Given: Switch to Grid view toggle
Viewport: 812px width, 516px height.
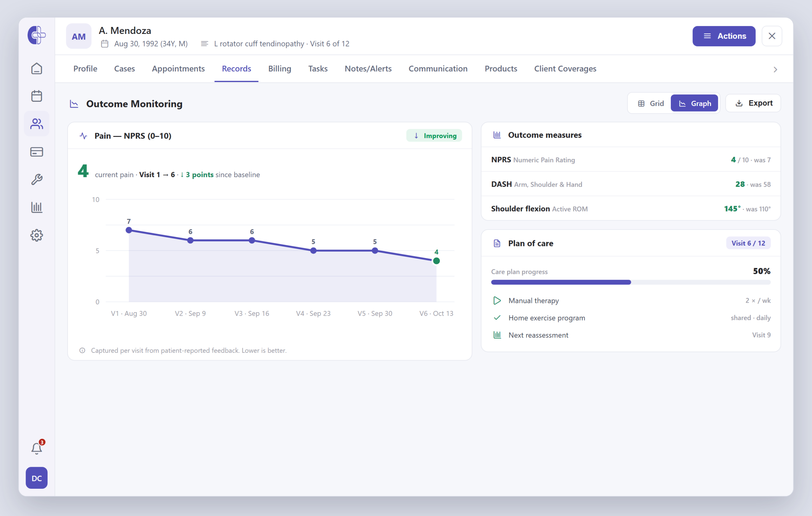Looking at the screenshot, I should [651, 103].
